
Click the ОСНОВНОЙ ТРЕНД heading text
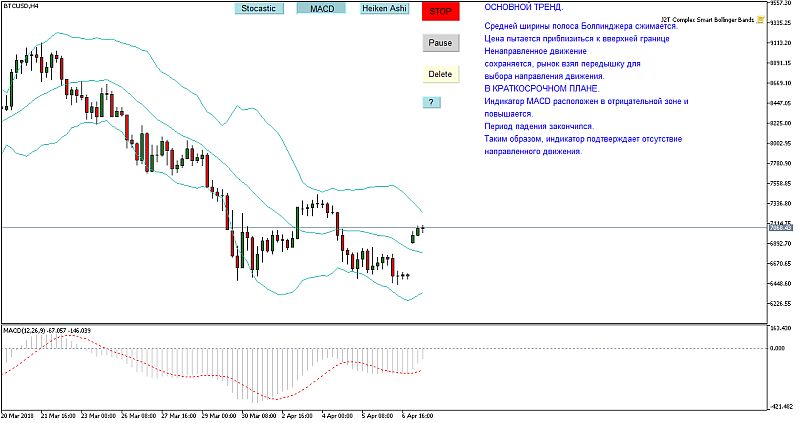(x=523, y=7)
